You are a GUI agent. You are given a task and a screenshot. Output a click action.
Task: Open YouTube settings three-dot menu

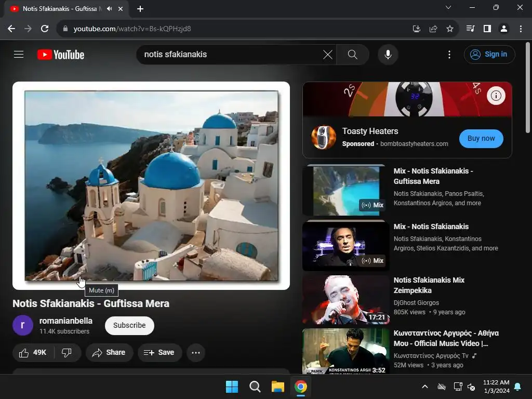point(449,54)
